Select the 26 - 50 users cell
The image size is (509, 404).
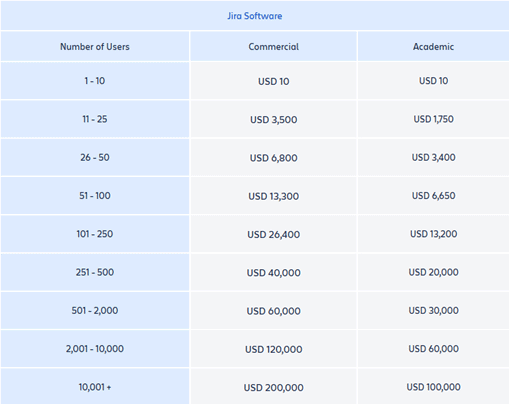pyautogui.click(x=95, y=157)
